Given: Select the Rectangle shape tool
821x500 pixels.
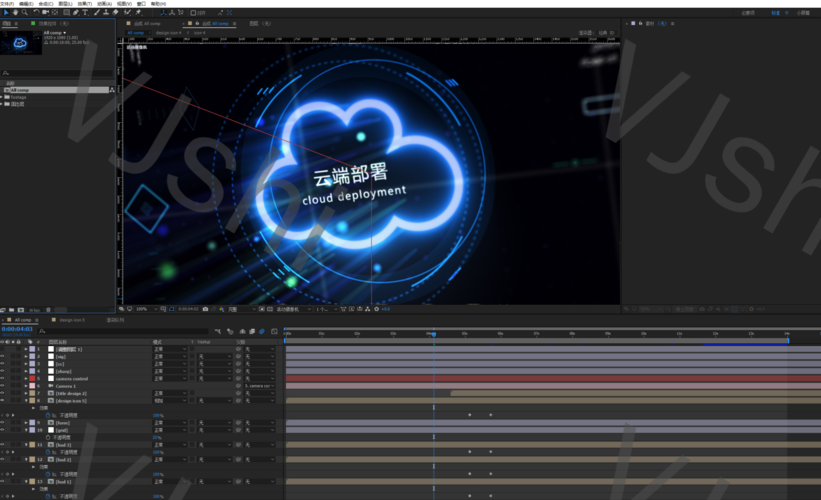Looking at the screenshot, I should tap(66, 12).
